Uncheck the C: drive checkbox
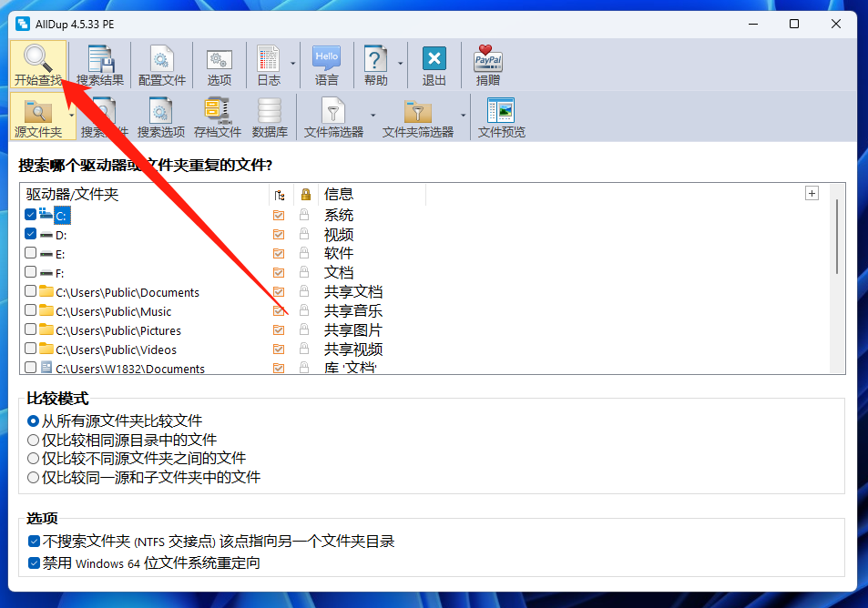Screen dimensions: 868x608 pyautogui.click(x=30, y=214)
